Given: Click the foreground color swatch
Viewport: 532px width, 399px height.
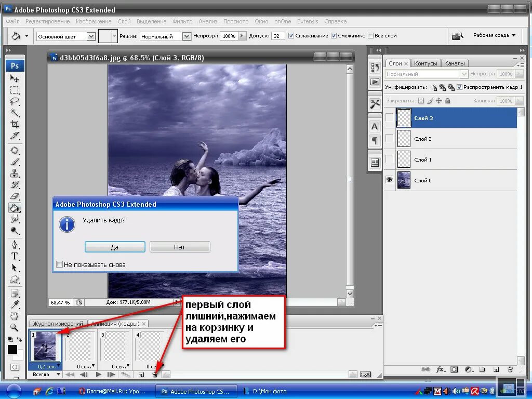Looking at the screenshot, I should 12,349.
